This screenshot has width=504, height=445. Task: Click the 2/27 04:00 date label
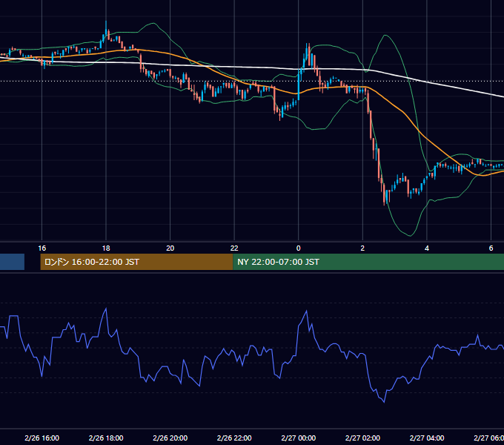pos(427,438)
